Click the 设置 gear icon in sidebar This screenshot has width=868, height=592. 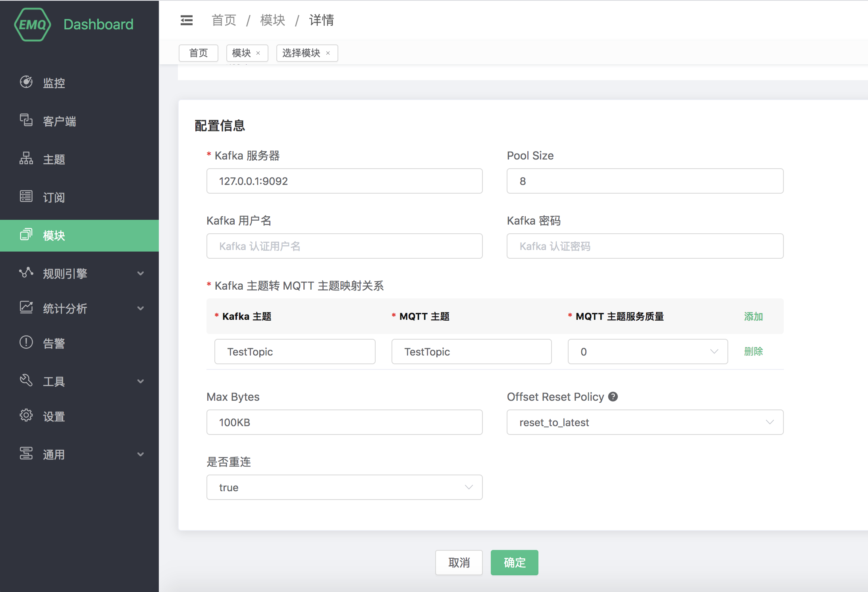26,415
